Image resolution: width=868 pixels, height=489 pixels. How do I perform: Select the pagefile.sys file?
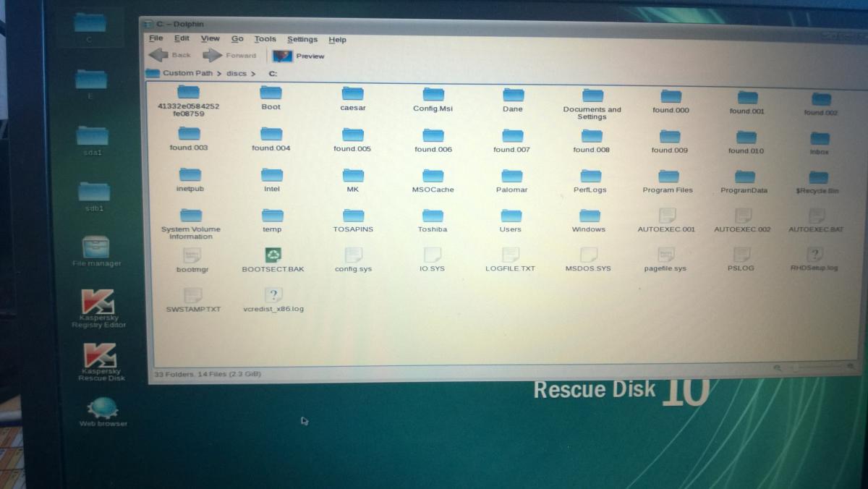click(x=665, y=260)
